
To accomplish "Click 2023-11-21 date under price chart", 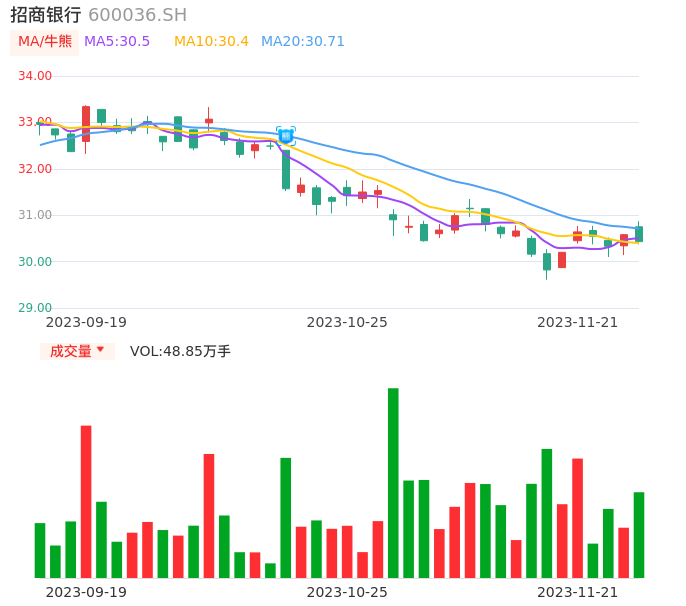I will click(578, 322).
